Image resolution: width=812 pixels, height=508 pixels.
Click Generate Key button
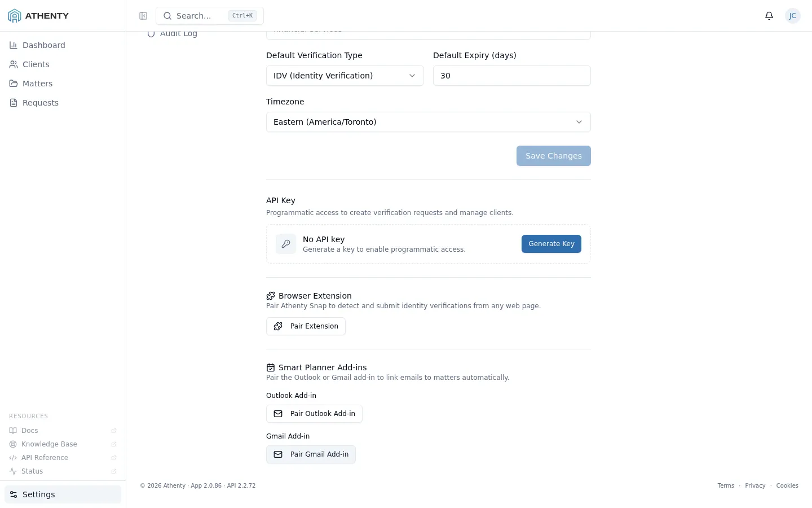click(551, 244)
